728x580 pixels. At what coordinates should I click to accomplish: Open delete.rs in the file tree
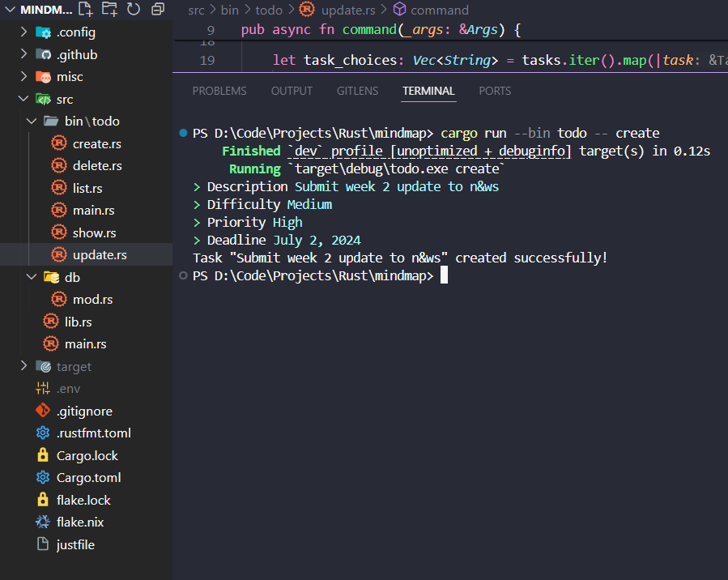pos(97,166)
